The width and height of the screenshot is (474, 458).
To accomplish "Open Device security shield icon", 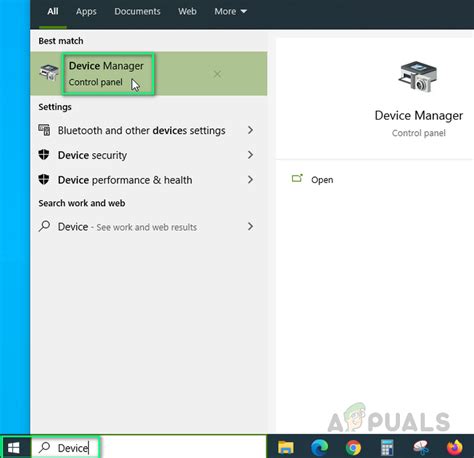I will pos(44,155).
